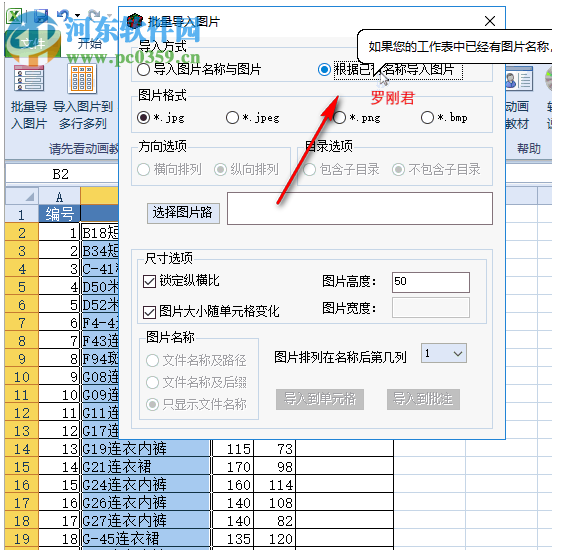
Task: Select row 14 header
Action: (22, 449)
